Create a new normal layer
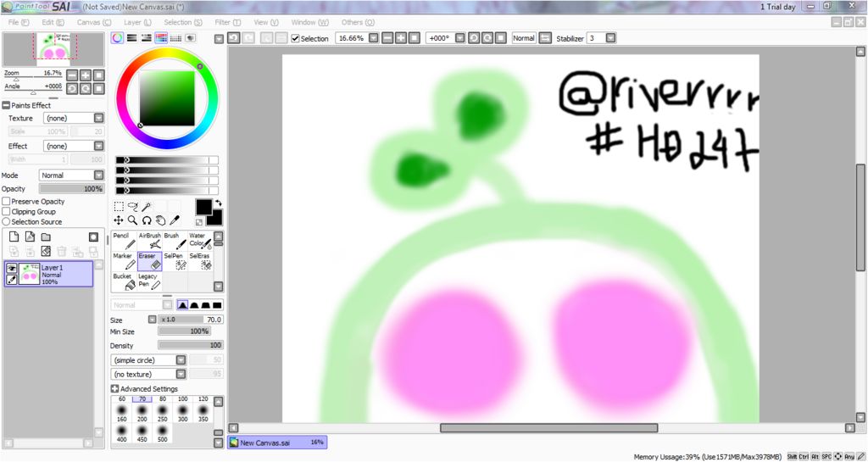The image size is (868, 462). (x=14, y=237)
